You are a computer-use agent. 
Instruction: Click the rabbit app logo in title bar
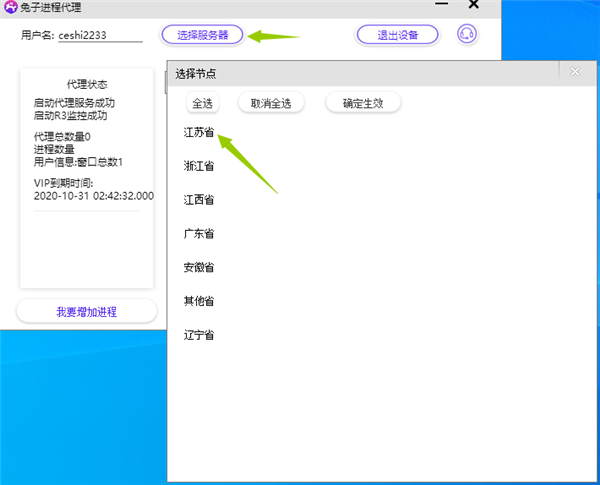tap(10, 7)
